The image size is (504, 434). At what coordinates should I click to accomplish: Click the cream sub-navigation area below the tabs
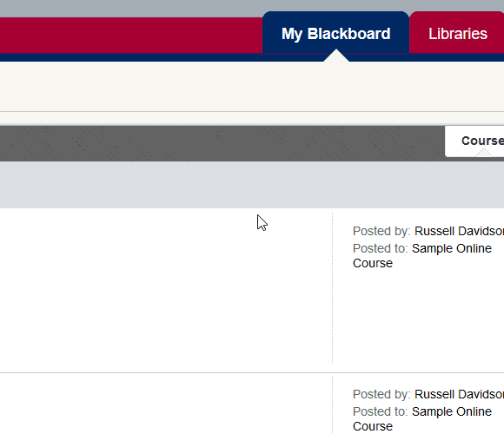[x=252, y=87]
